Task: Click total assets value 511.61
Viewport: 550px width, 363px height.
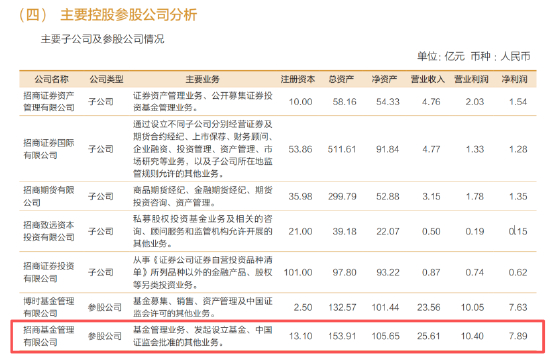Action: [x=342, y=149]
